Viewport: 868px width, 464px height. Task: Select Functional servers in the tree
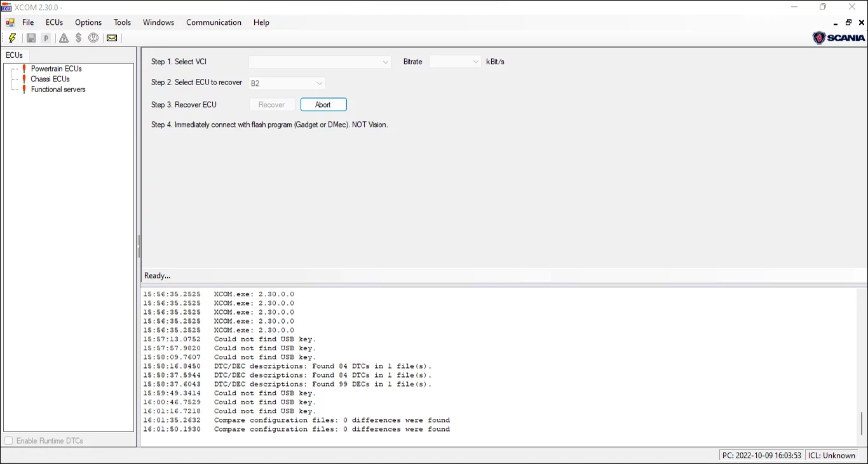click(x=58, y=90)
